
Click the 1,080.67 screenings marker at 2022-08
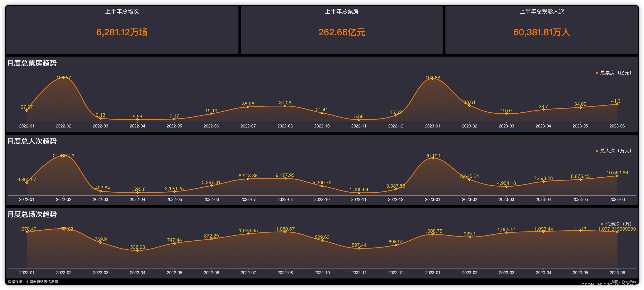285,232
